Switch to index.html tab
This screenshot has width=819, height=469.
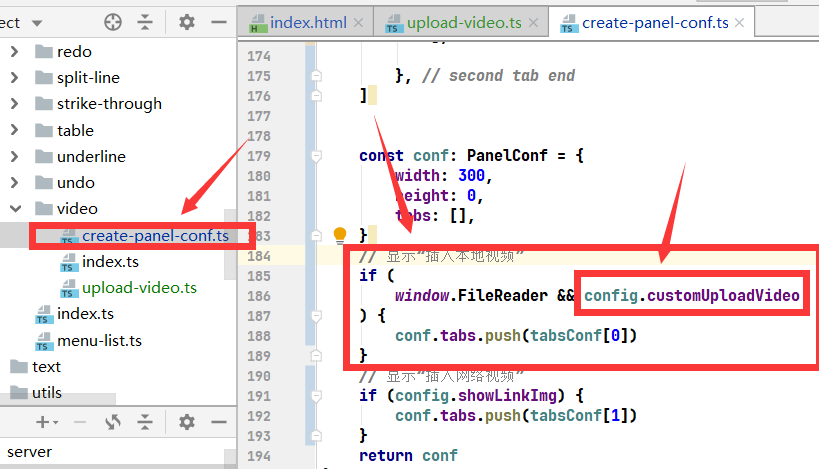(308, 22)
